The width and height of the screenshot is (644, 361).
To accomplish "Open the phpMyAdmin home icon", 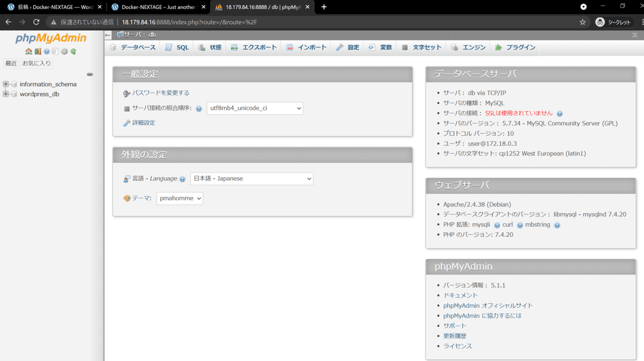I will [x=29, y=51].
